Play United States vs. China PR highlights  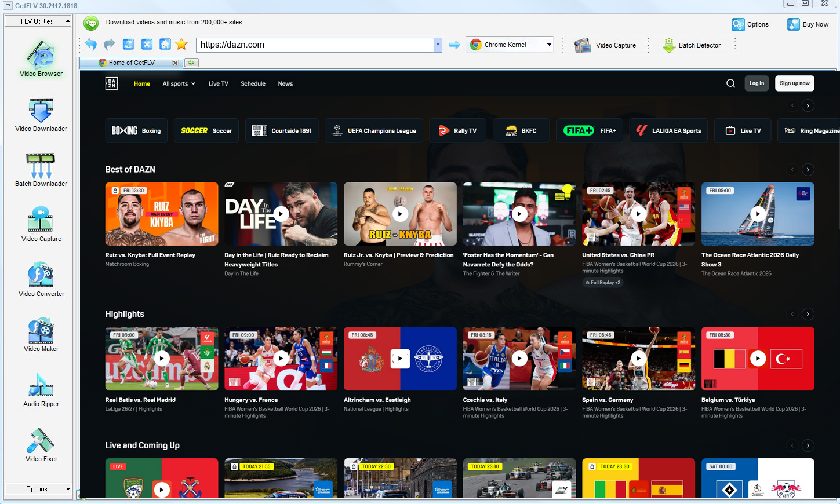(639, 214)
